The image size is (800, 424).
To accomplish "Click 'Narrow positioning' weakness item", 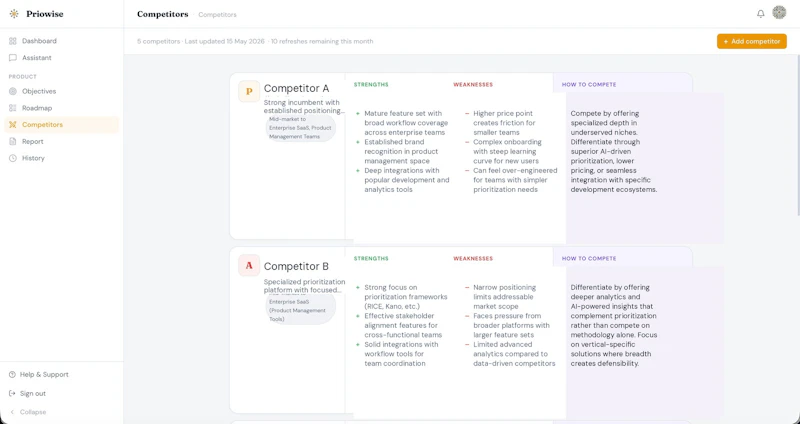I will click(504, 297).
